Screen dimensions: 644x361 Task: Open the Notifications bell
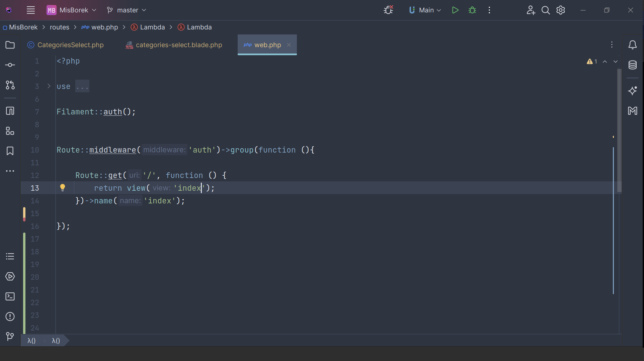(633, 45)
